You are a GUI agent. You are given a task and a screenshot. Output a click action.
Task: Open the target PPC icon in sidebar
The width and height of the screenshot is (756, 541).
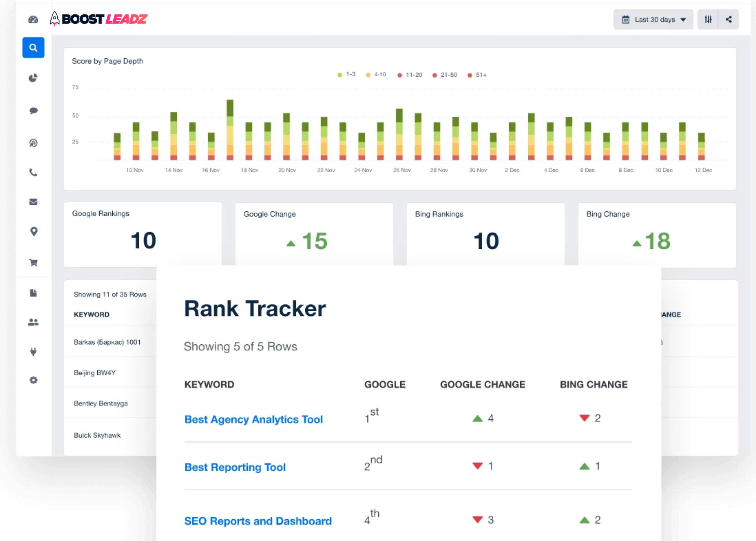pyautogui.click(x=33, y=143)
